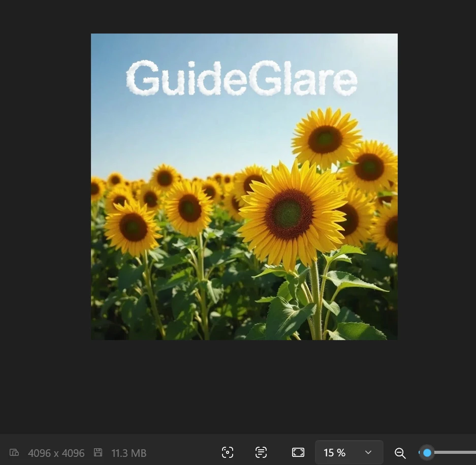The width and height of the screenshot is (476, 465).
Task: Click the GuideGlare cloud text in image
Action: click(x=241, y=79)
